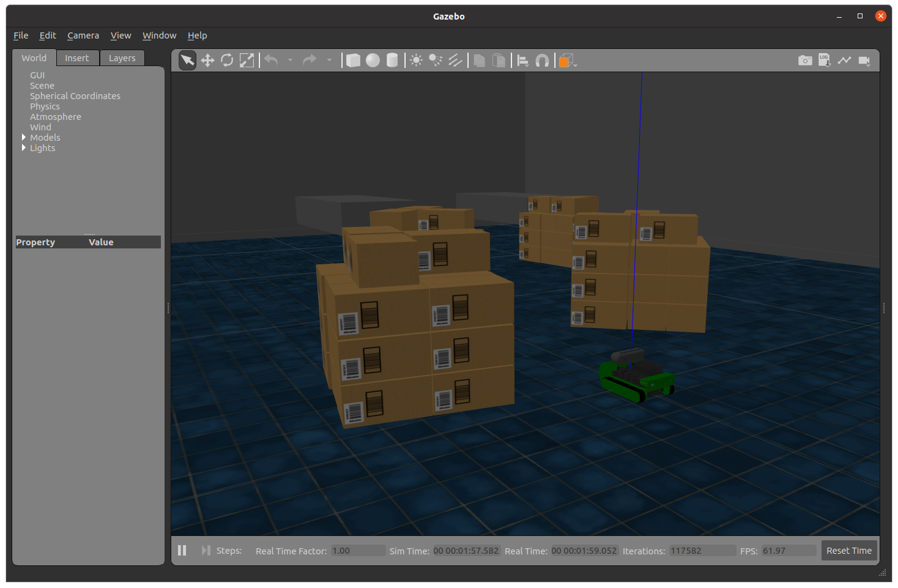Click the undo arrow icon
Image resolution: width=898 pixels, height=588 pixels.
(272, 60)
